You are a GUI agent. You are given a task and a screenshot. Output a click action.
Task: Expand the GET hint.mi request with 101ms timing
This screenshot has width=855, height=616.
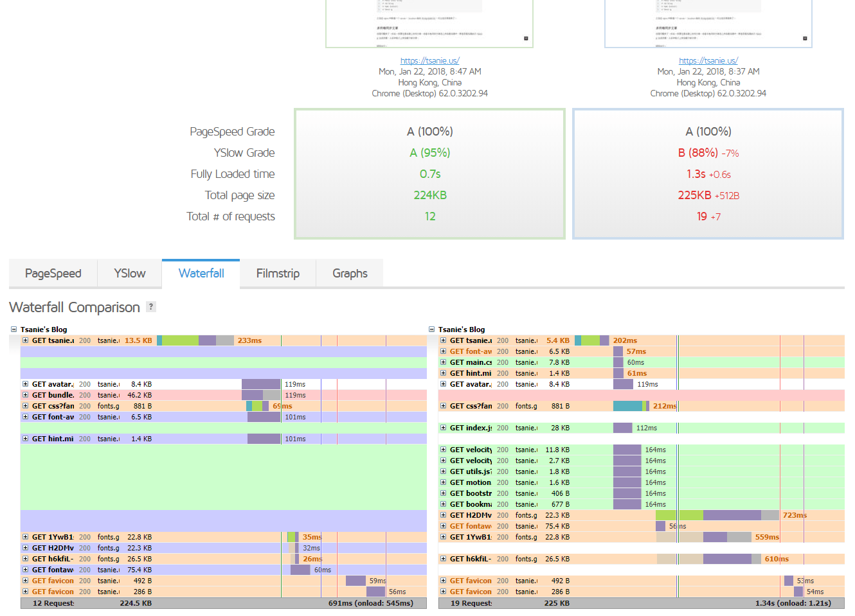26,439
